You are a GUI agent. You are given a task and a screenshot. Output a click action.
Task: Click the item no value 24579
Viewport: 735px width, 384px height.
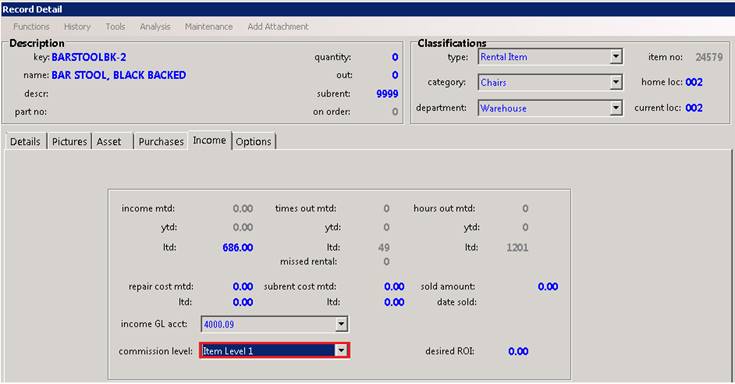[x=709, y=57]
